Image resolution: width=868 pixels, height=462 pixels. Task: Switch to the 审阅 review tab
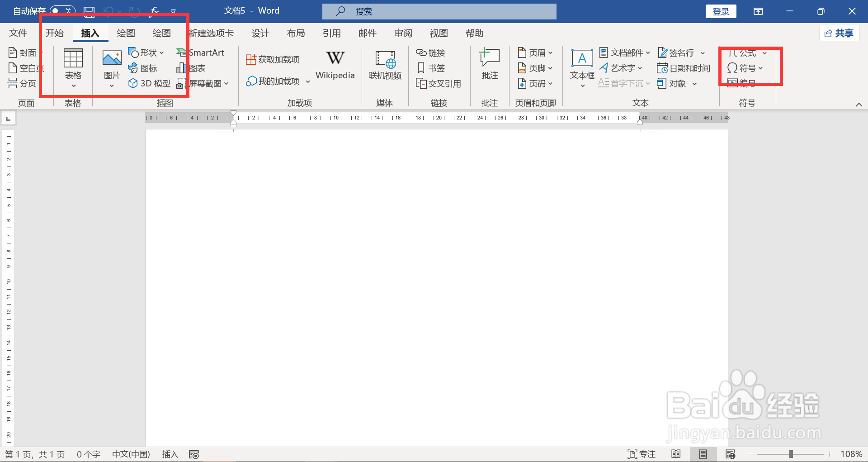tap(403, 33)
